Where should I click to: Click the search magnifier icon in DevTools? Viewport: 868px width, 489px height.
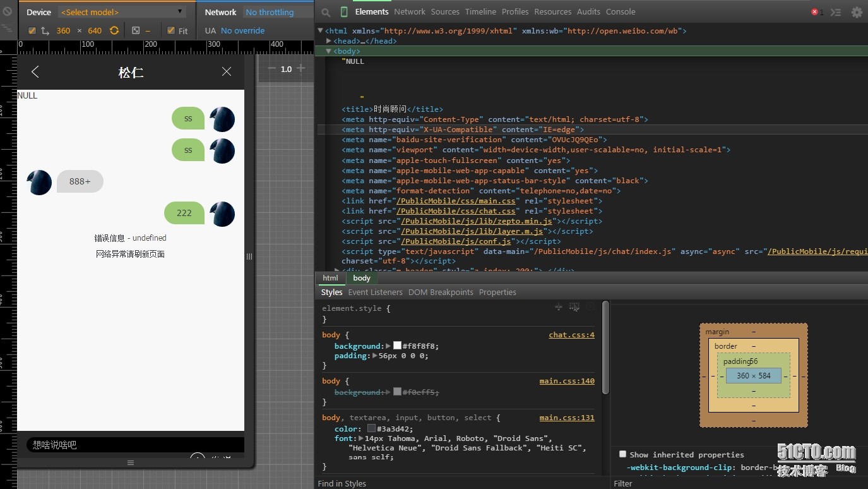click(x=326, y=12)
